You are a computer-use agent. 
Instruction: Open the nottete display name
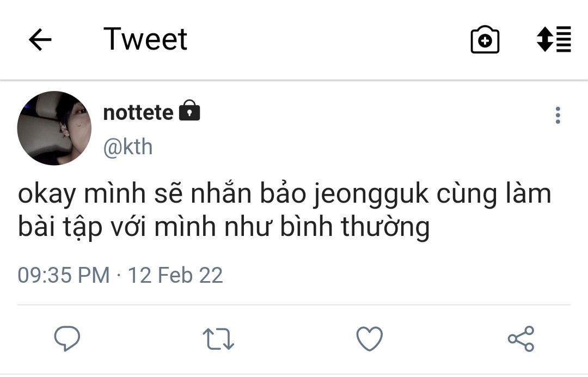[x=138, y=113]
